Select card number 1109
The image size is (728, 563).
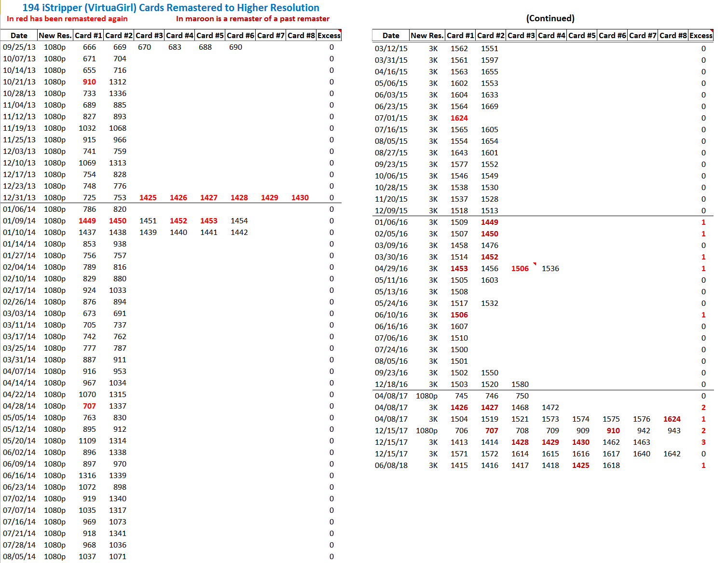pyautogui.click(x=87, y=441)
